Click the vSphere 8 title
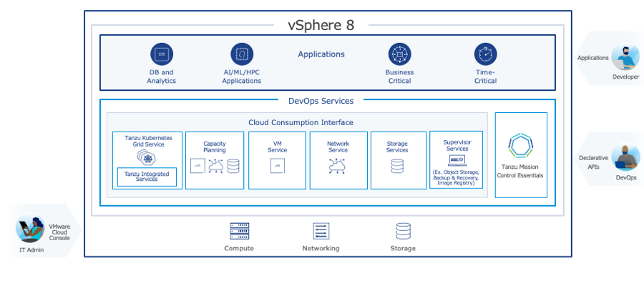This screenshot has width=644, height=296. [x=321, y=25]
